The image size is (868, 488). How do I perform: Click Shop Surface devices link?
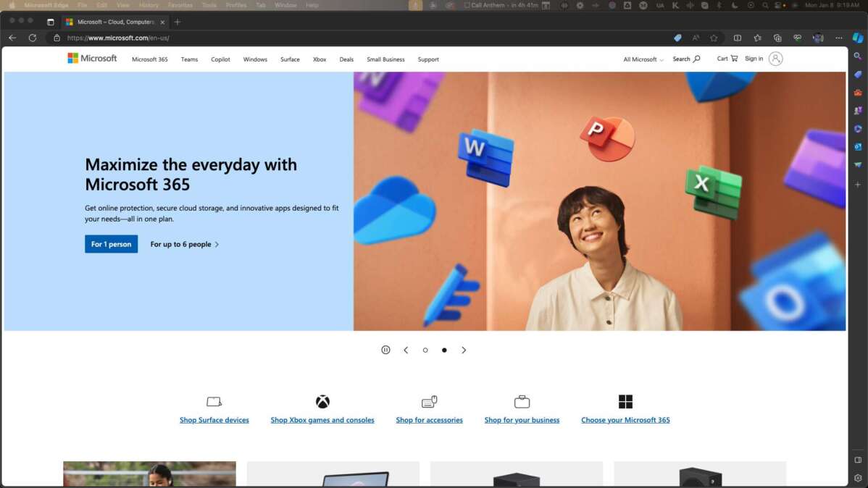pyautogui.click(x=214, y=420)
